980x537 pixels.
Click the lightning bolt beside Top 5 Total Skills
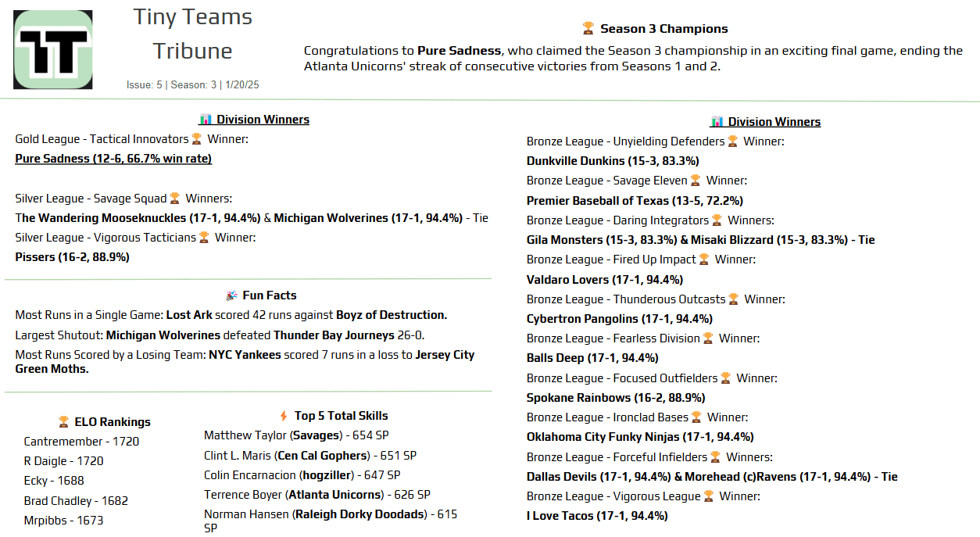click(284, 416)
